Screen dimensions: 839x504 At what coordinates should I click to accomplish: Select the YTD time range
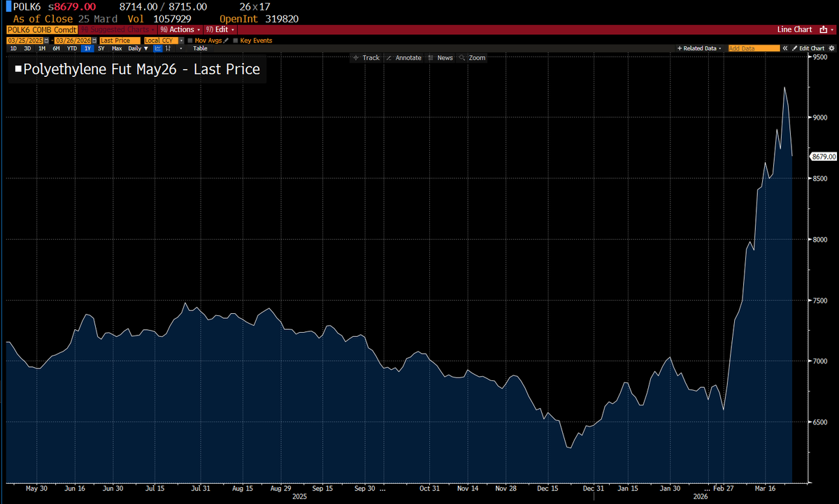click(72, 48)
